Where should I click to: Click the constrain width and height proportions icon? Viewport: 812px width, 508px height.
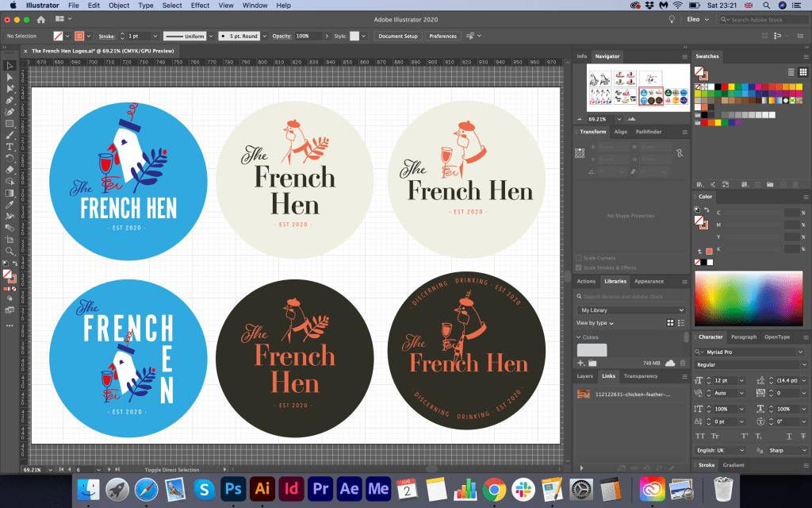point(680,152)
